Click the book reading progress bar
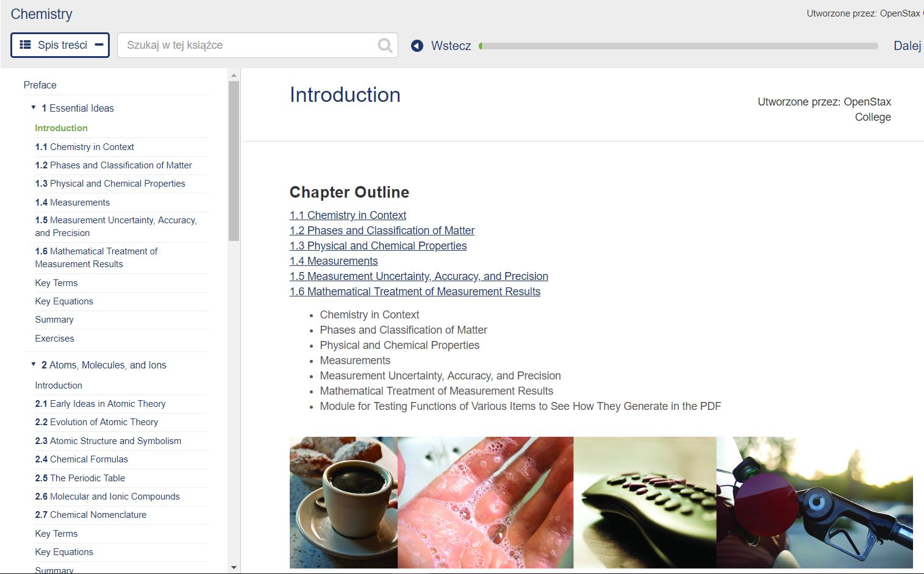The image size is (924, 574). click(x=678, y=46)
